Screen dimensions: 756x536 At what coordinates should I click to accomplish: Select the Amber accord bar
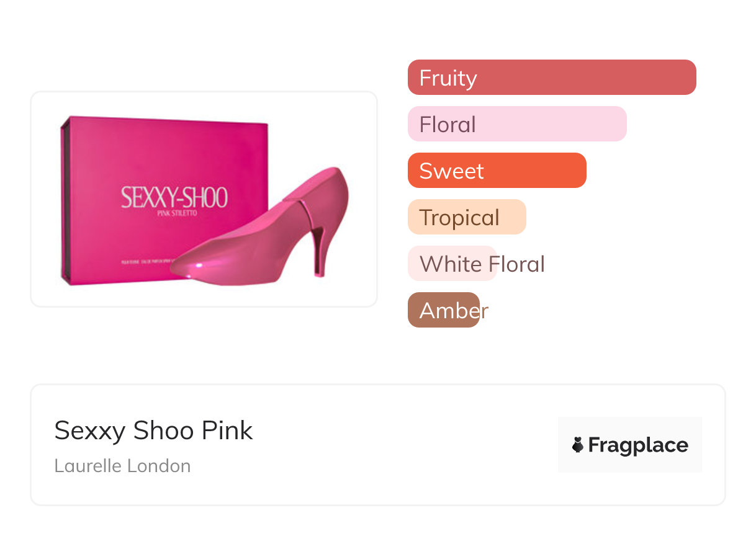click(443, 310)
